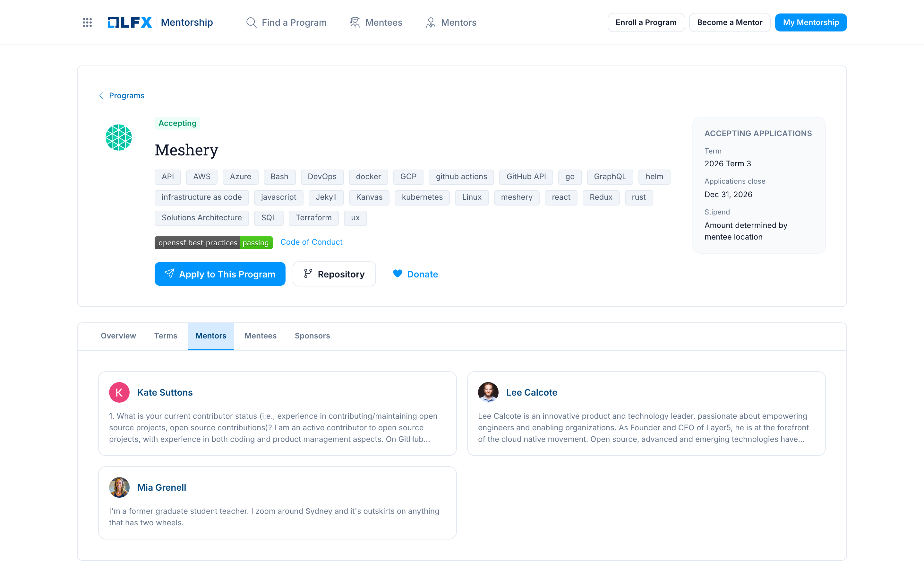
Task: Open the Code of Conduct link
Action: pyautogui.click(x=311, y=242)
